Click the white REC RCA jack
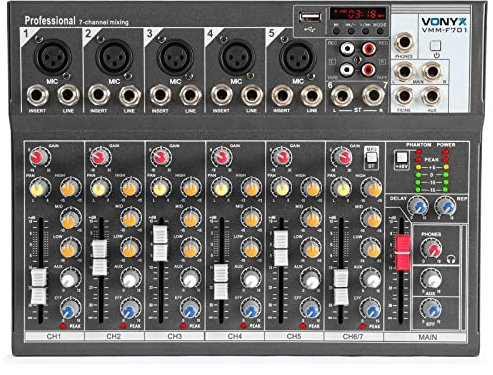 tap(347, 49)
